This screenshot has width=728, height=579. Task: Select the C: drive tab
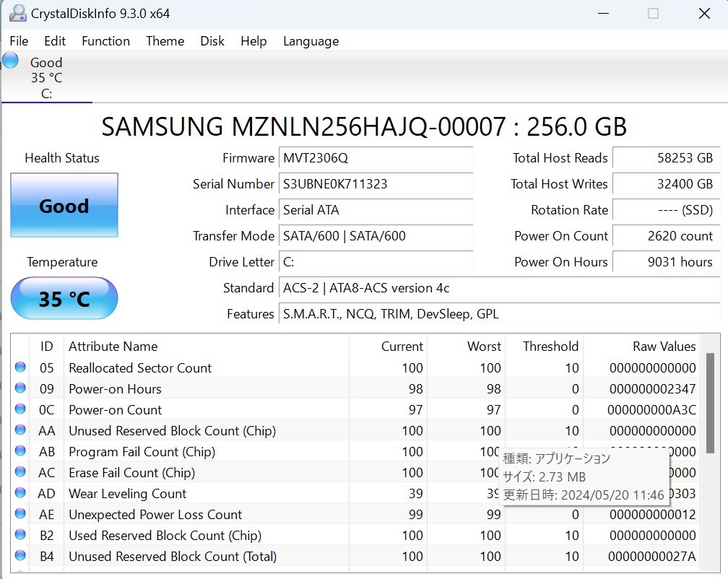click(46, 78)
